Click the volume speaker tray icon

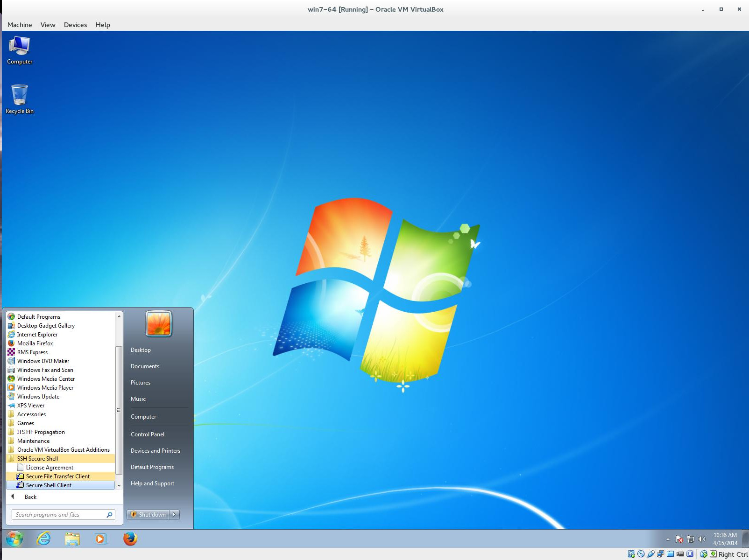point(702,539)
